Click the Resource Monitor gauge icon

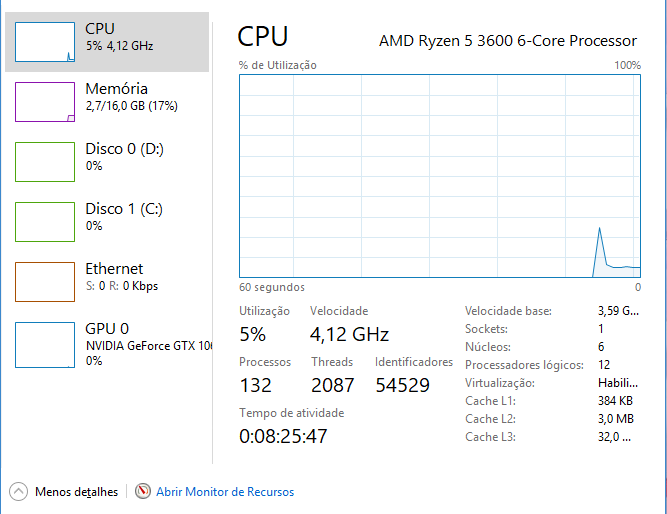[x=143, y=491]
